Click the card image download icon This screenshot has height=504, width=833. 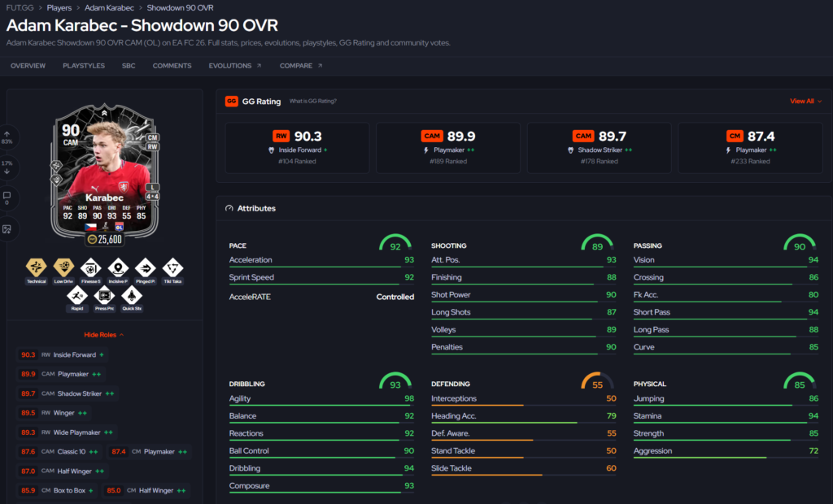(x=7, y=229)
